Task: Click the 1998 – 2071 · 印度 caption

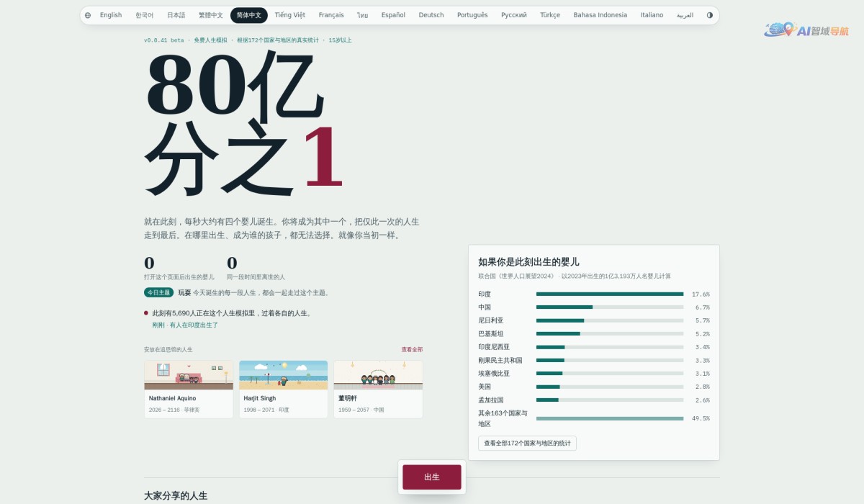Action: click(266, 410)
